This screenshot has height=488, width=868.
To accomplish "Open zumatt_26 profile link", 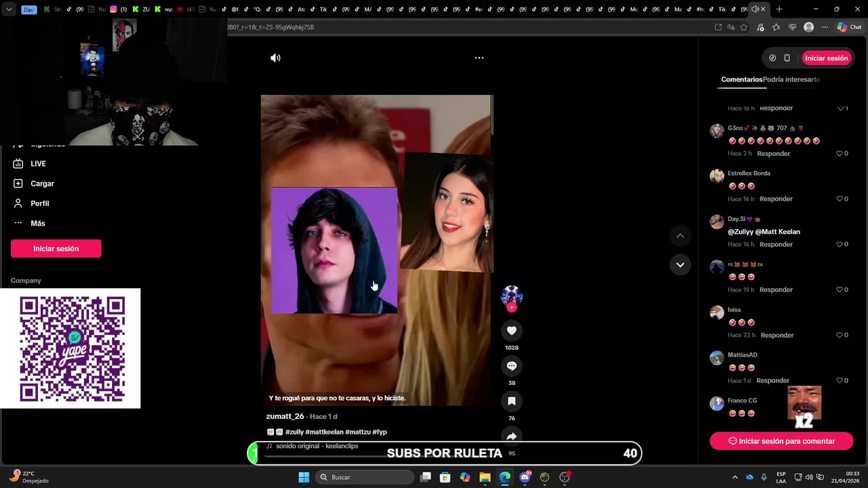I will click(285, 416).
